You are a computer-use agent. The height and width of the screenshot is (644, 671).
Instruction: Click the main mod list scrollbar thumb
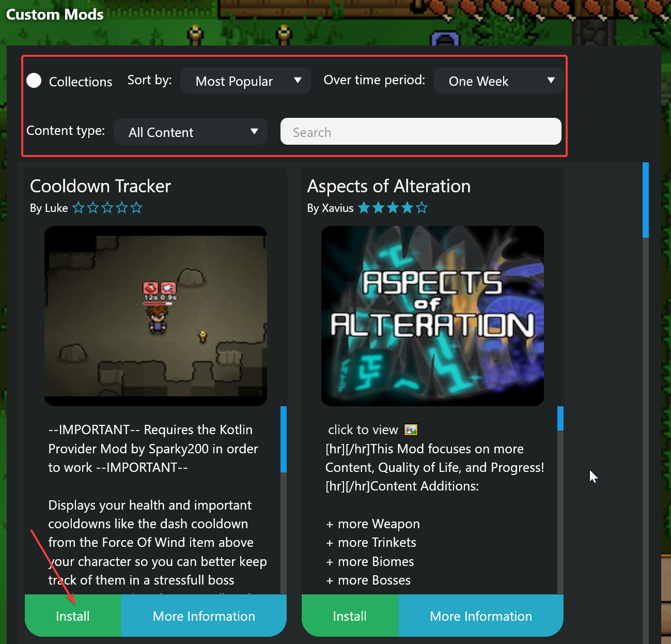(x=645, y=200)
